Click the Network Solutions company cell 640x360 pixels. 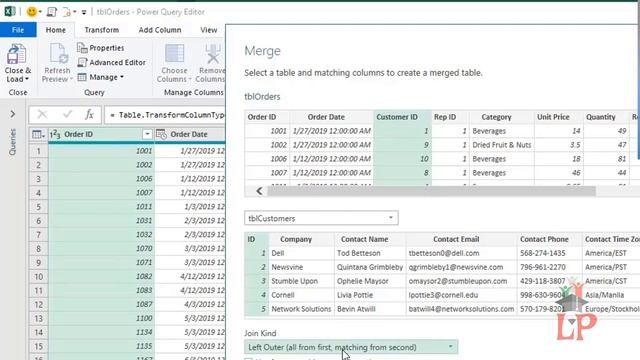click(x=301, y=309)
